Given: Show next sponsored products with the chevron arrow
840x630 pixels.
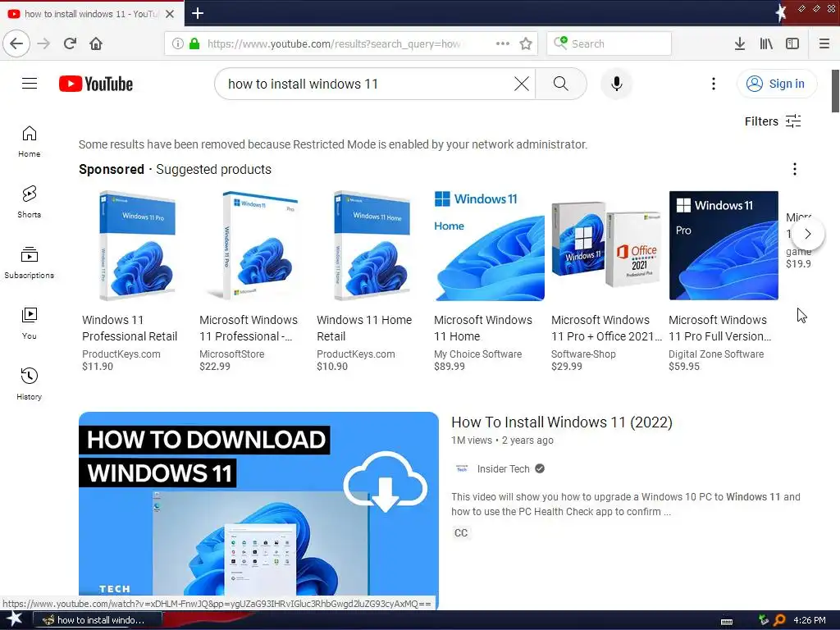Looking at the screenshot, I should tap(808, 234).
